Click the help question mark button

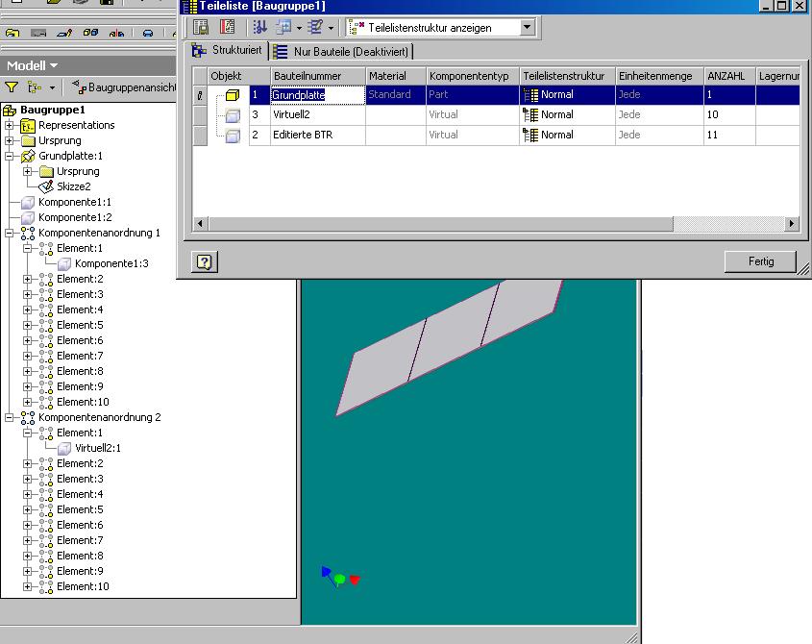coord(204,261)
